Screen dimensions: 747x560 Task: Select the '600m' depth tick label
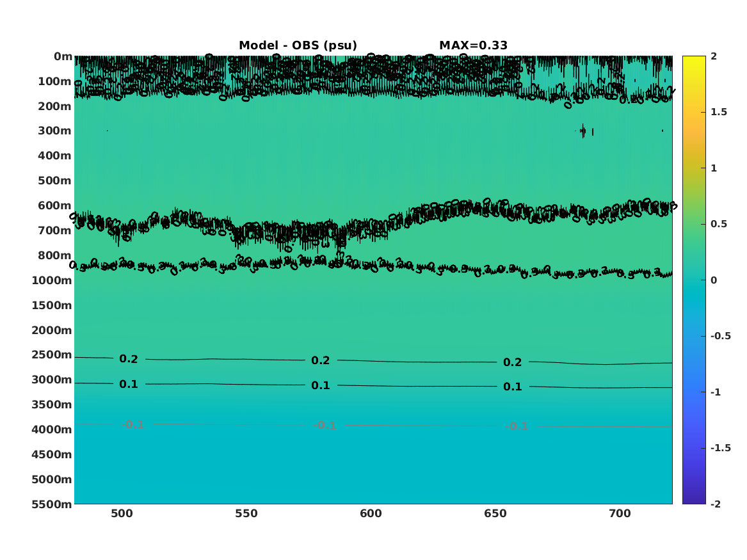(55, 205)
